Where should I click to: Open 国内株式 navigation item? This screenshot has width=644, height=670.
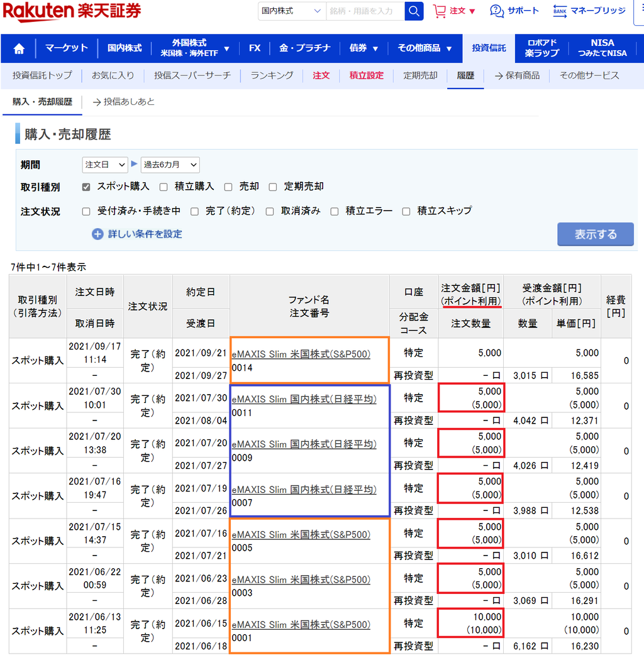pos(125,48)
